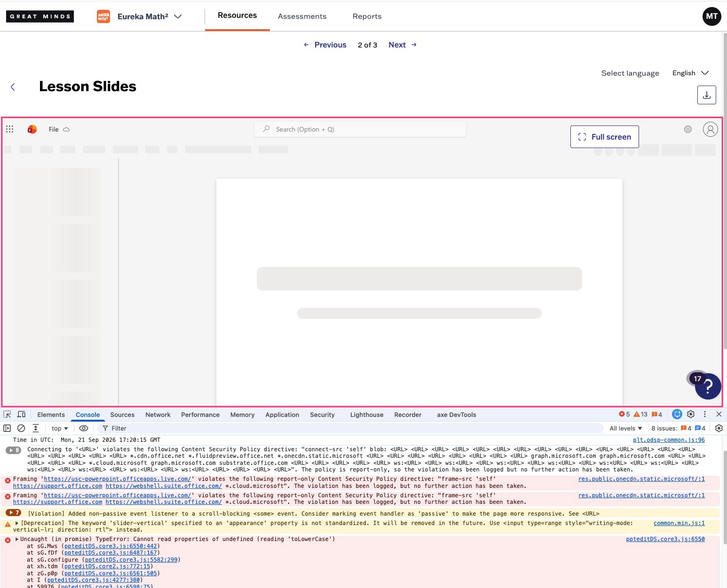Expand the 8 grouped CSP messages
727x588 pixels.
coord(13,450)
